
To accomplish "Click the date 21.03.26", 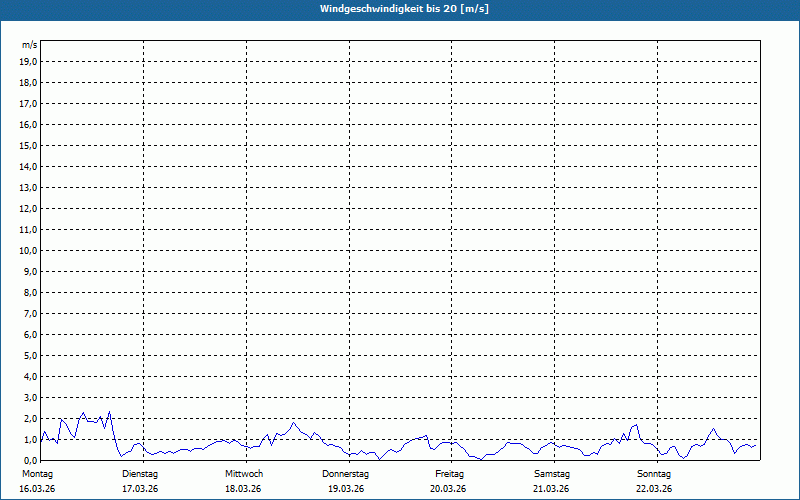I will coord(551,489).
